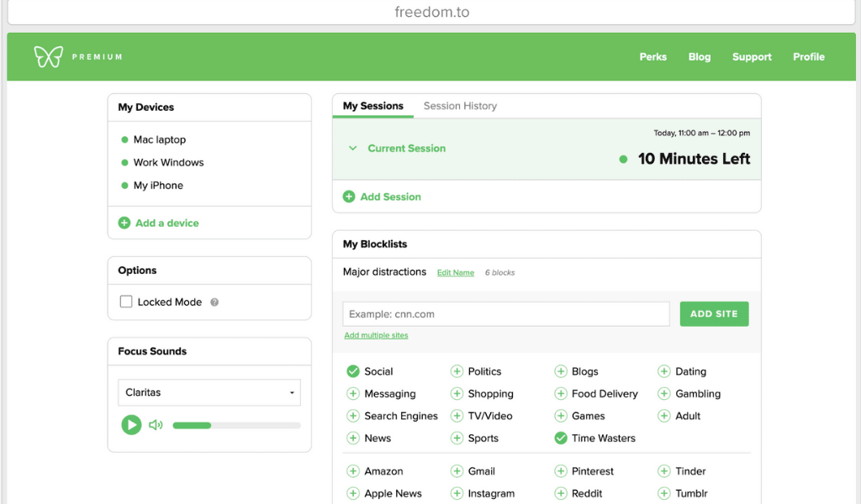This screenshot has width=861, height=504.
Task: Click the status dot for My iPhone
Action: point(124,186)
